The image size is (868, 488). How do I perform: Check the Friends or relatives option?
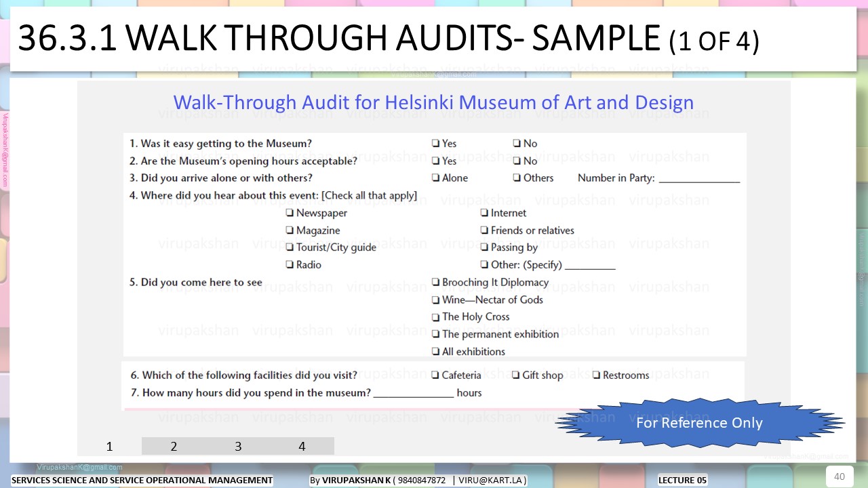pos(484,230)
